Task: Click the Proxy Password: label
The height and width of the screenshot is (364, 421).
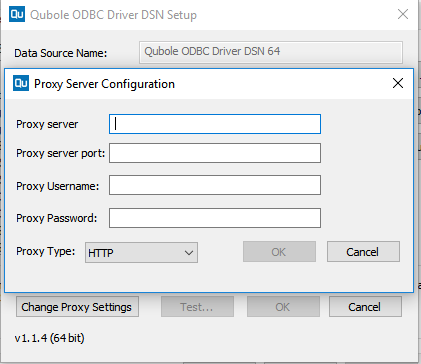Action: pos(57,218)
